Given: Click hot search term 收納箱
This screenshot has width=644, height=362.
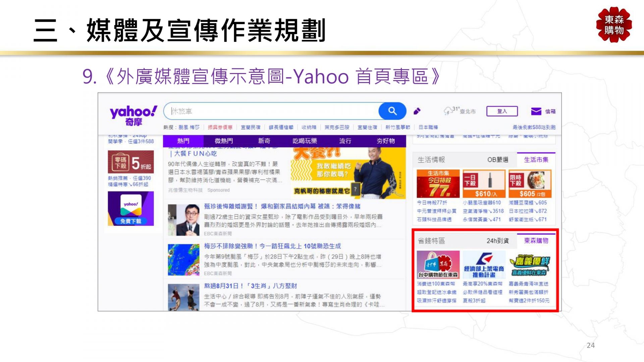Looking at the screenshot, I should point(309,127).
